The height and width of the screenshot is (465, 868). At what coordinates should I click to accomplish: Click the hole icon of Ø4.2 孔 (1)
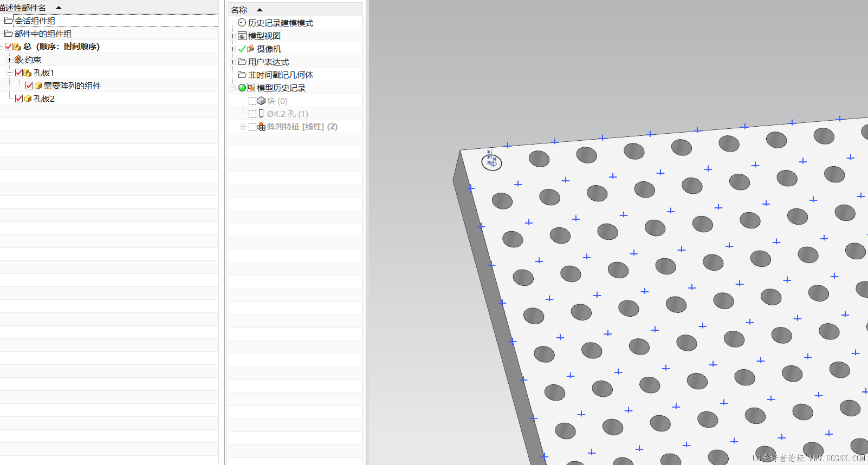[x=261, y=114]
